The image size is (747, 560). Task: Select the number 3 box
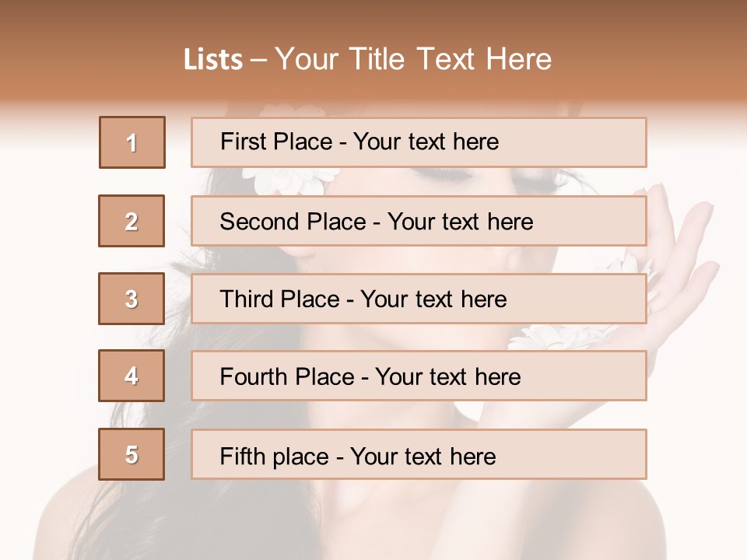(x=132, y=299)
